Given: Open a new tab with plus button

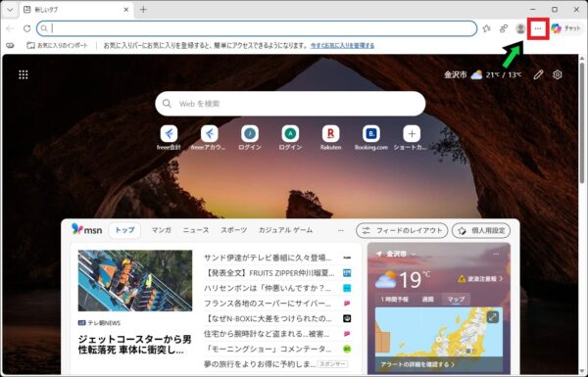Looking at the screenshot, I should (143, 10).
